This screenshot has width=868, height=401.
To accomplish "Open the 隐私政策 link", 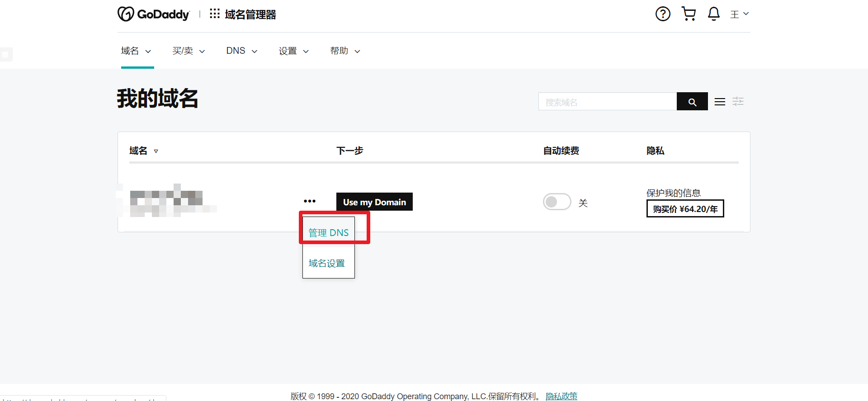I will (561, 396).
